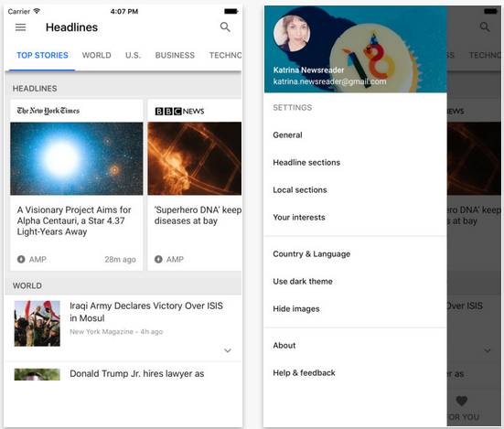504x429 pixels.
Task: Open Iraqi Army Declares Victory story thumbnail
Action: coord(37,323)
